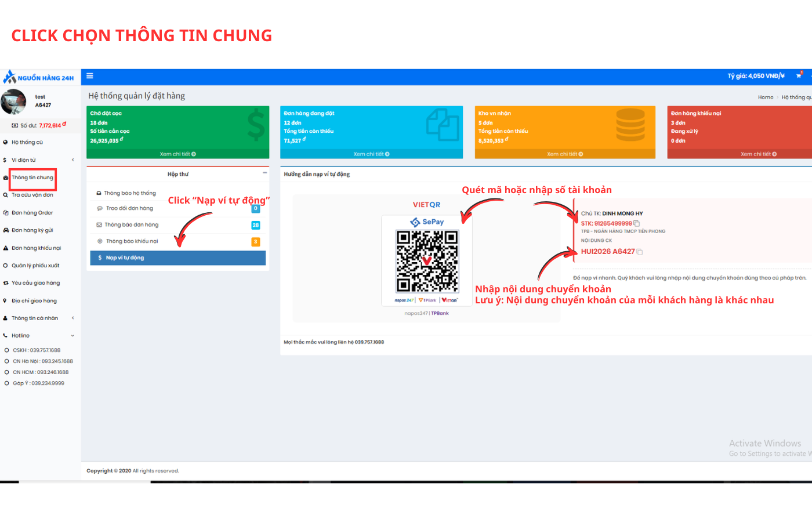This screenshot has height=522, width=812.
Task: Open Đơn hàng Order in sidebar
Action: 32,213
